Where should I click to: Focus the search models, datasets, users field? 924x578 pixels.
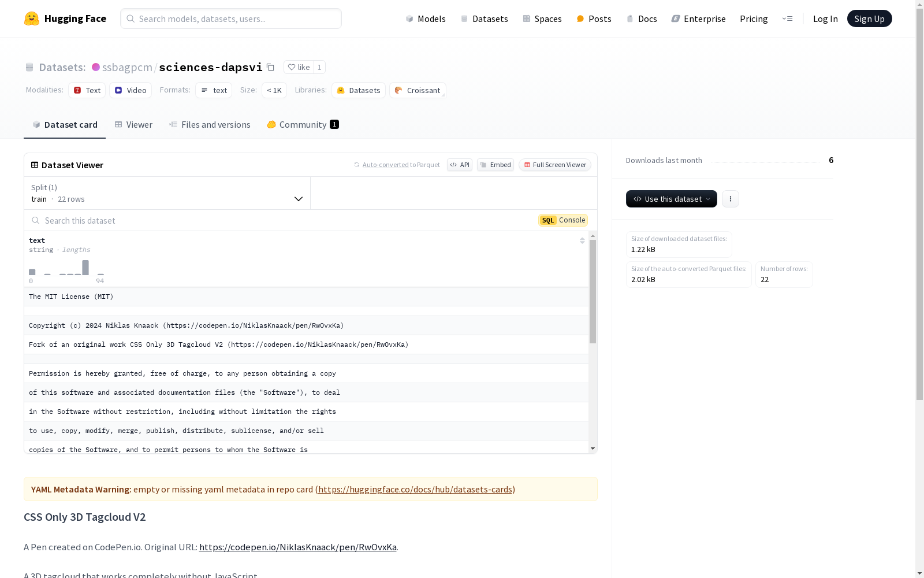231,18
